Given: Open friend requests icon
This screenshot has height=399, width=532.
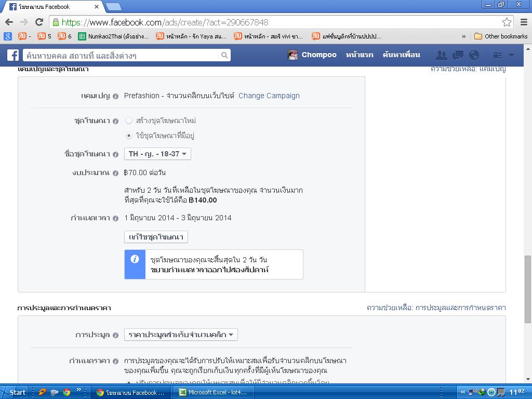Looking at the screenshot, I should point(441,55).
